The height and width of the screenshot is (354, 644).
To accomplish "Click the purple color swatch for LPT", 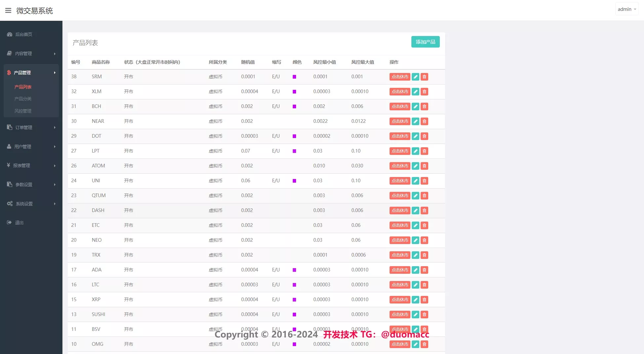I will point(294,151).
